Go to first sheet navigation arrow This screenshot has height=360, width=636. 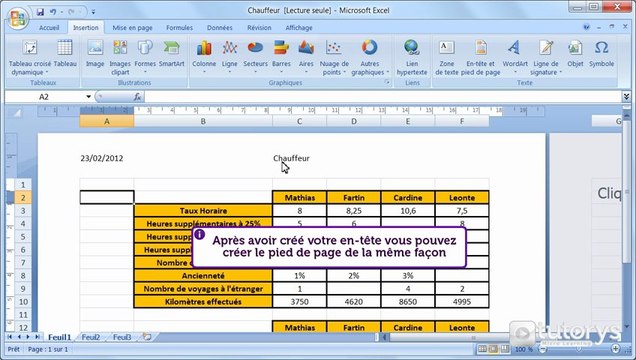[x=10, y=337]
